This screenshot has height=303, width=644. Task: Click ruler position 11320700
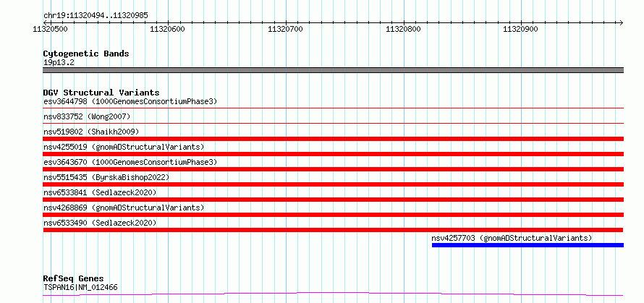coord(285,29)
